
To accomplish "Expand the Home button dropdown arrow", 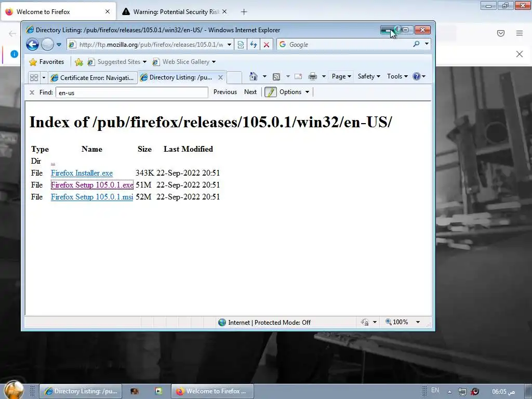I will (x=264, y=76).
